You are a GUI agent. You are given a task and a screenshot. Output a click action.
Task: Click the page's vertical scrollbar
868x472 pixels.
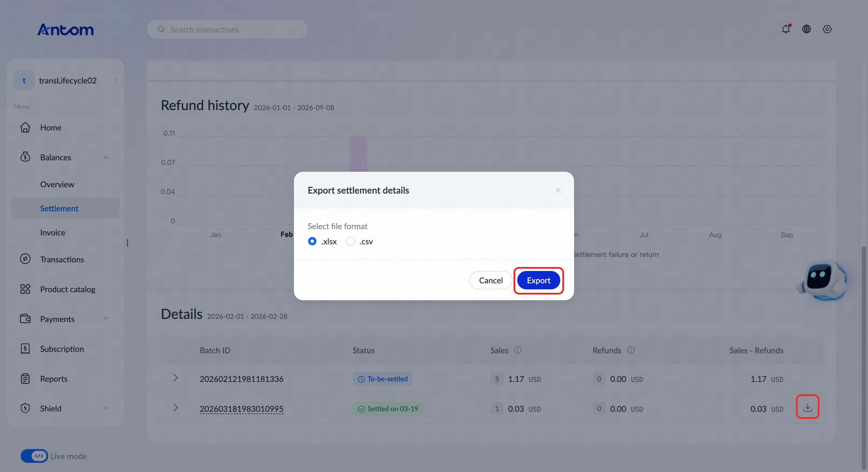click(x=863, y=357)
